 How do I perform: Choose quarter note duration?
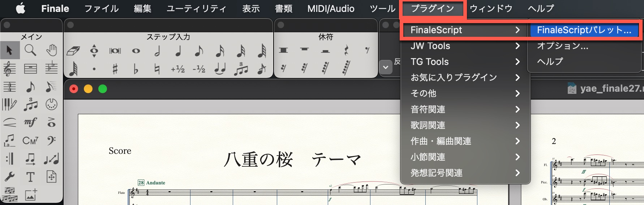point(178,51)
